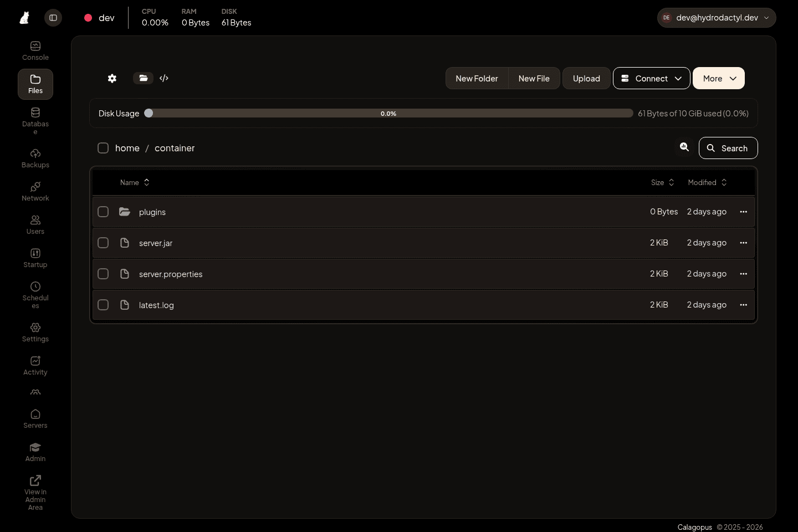Click the Disk Usage progress bar
Viewport: 798px width, 532px height.
388,113
